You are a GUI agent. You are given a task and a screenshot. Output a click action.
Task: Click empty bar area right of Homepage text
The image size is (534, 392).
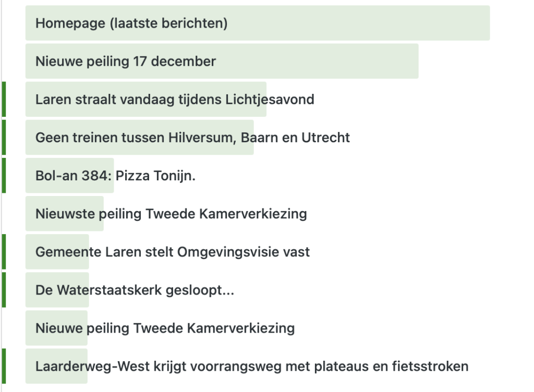click(x=360, y=23)
